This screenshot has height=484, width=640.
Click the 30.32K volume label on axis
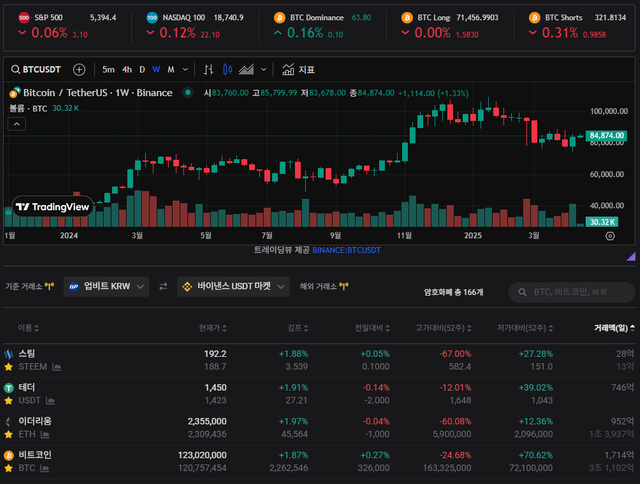(x=602, y=222)
